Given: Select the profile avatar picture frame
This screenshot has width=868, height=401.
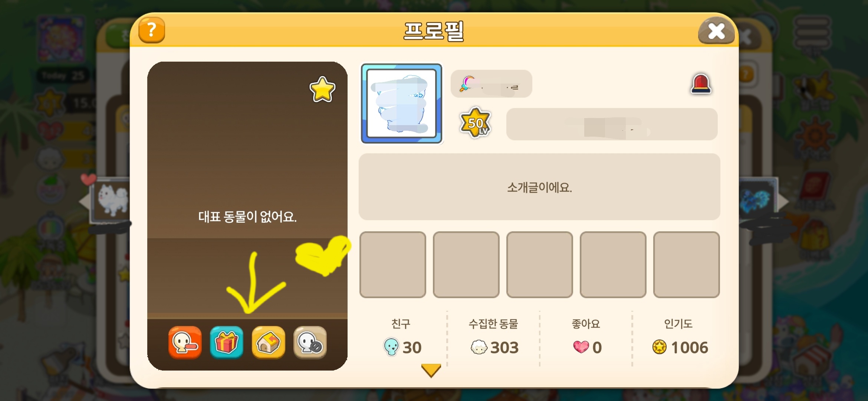Looking at the screenshot, I should pyautogui.click(x=402, y=104).
